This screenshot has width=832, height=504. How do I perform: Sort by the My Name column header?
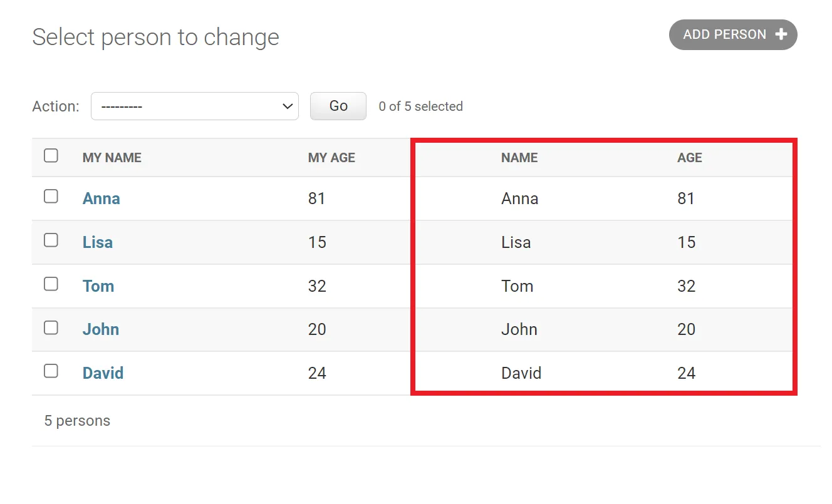[x=112, y=158]
